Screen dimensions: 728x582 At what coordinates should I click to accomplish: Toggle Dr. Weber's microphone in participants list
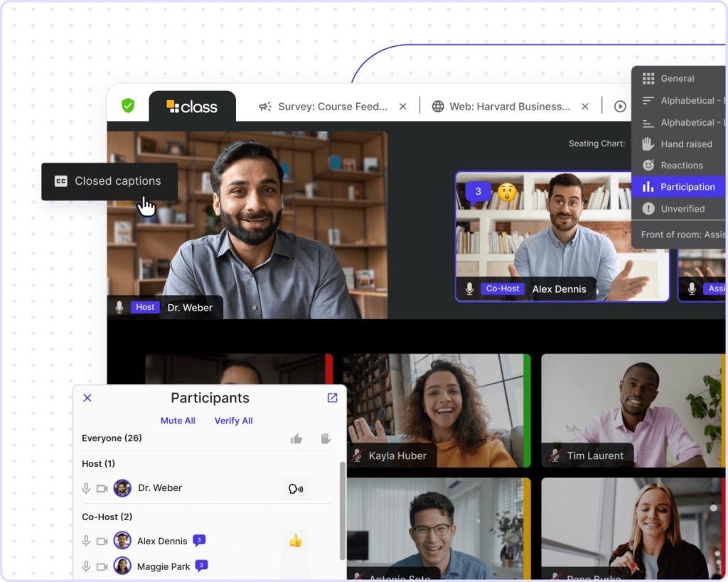[x=86, y=488]
